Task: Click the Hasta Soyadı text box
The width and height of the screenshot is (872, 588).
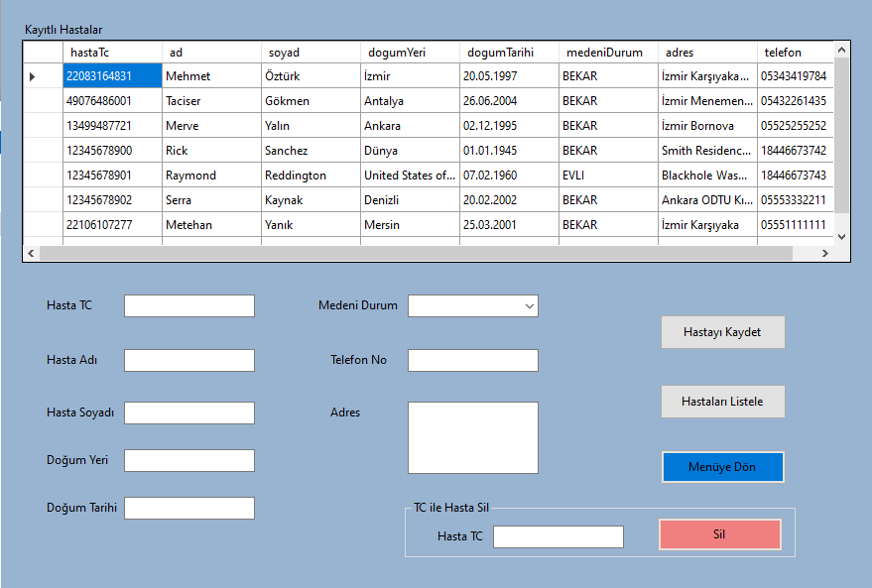Action: (x=188, y=412)
